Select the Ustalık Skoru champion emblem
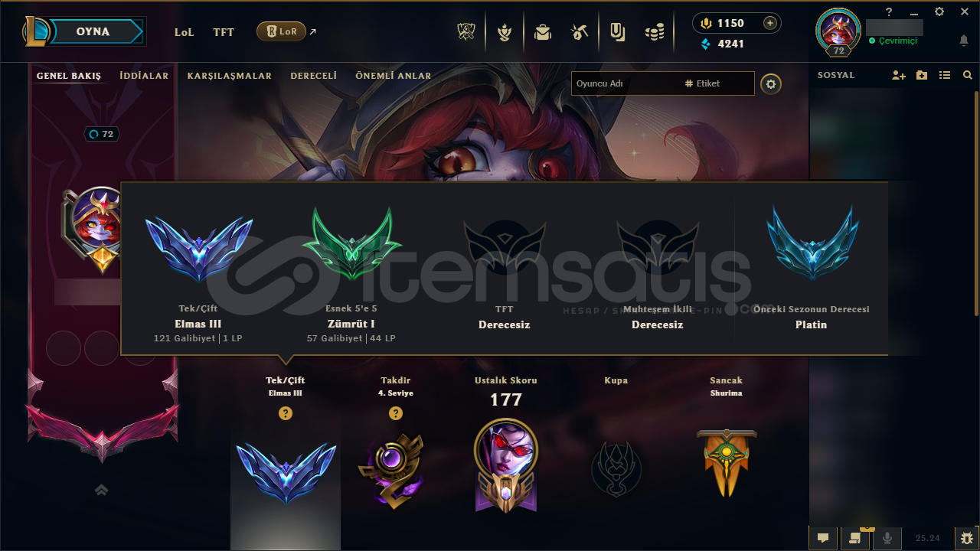This screenshot has height=551, width=980. click(x=506, y=465)
